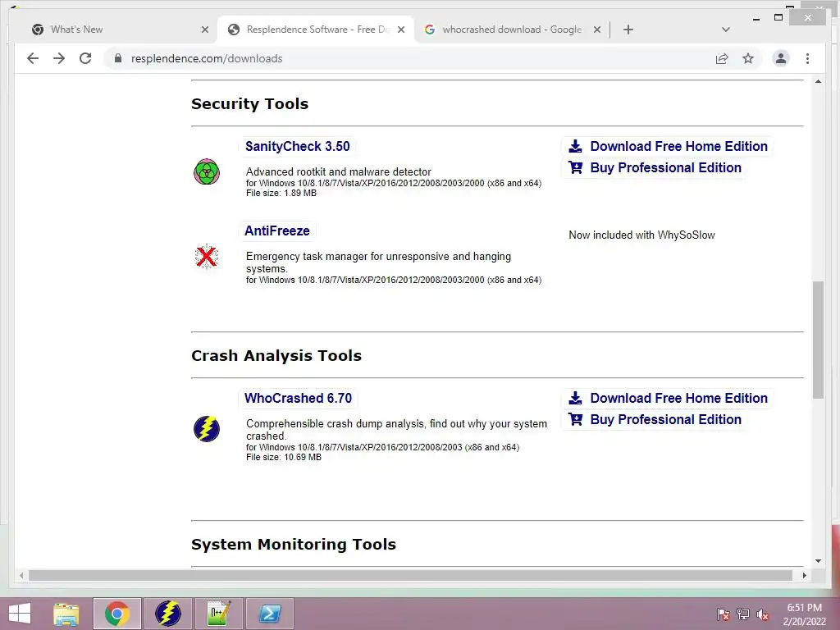Click 'Now included with WhySoSlow' text

641,235
